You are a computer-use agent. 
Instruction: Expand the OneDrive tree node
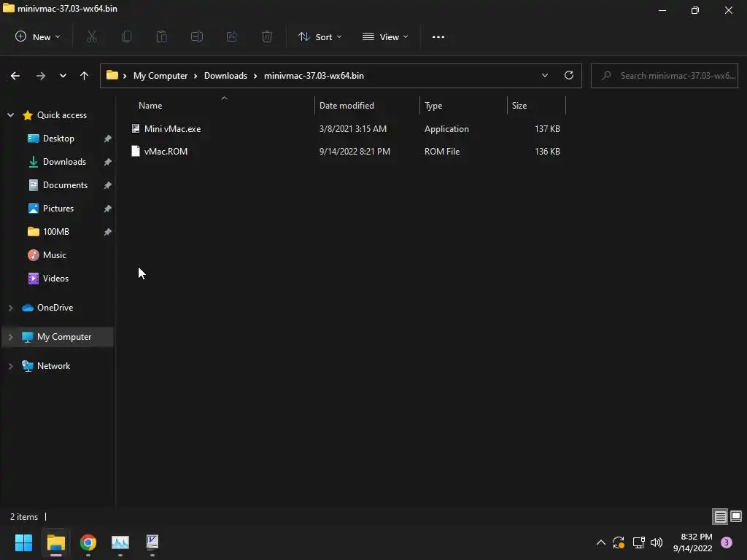pyautogui.click(x=10, y=308)
